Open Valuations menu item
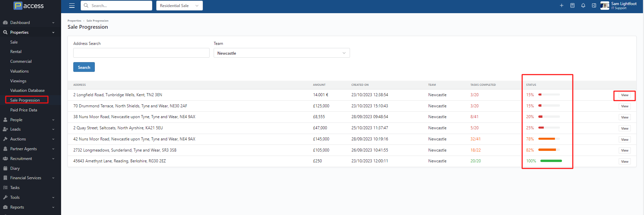 click(19, 71)
